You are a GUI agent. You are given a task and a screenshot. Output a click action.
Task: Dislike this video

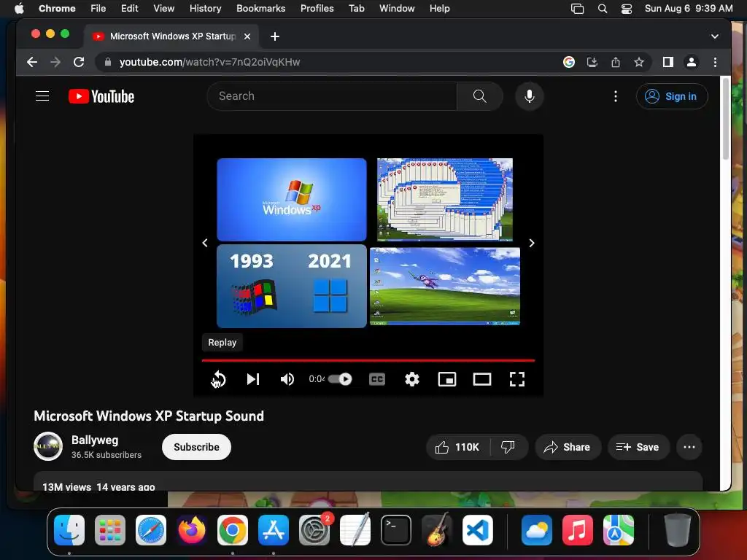[x=508, y=447]
